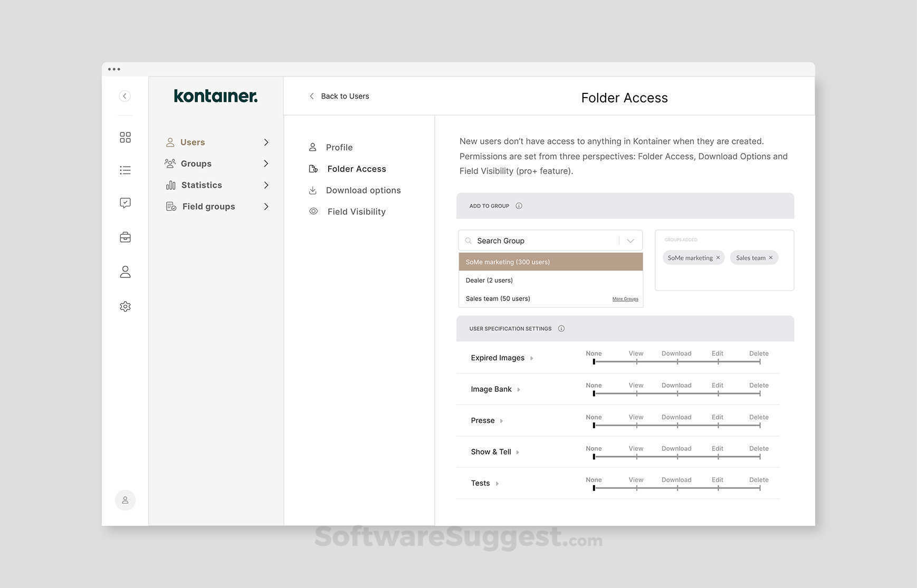The image size is (917, 588).
Task: Open the Statistics menu item
Action: point(202,185)
